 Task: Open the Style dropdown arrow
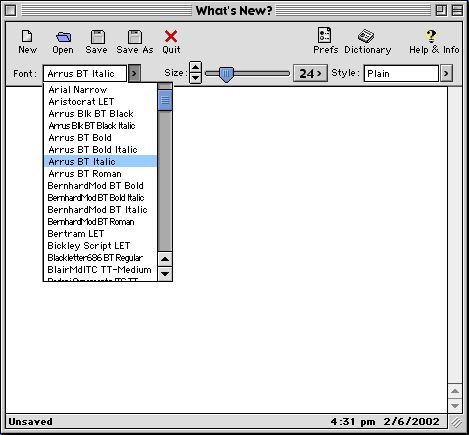pyautogui.click(x=446, y=73)
